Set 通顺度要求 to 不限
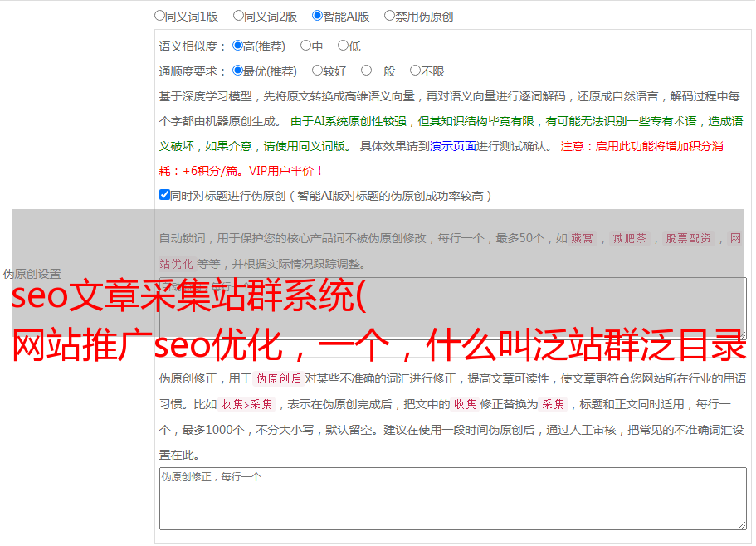This screenshot has width=756, height=546. [415, 71]
